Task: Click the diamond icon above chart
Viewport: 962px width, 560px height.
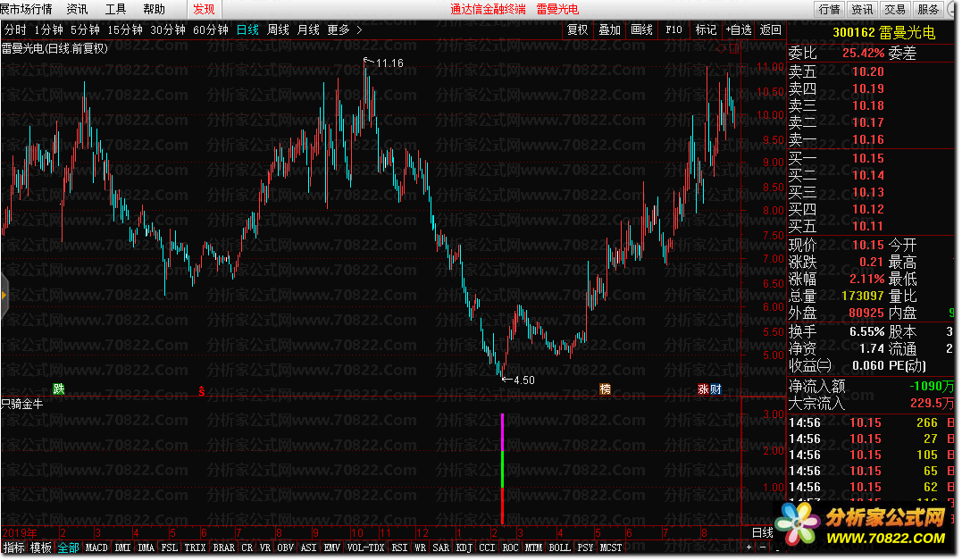Action: point(722,49)
